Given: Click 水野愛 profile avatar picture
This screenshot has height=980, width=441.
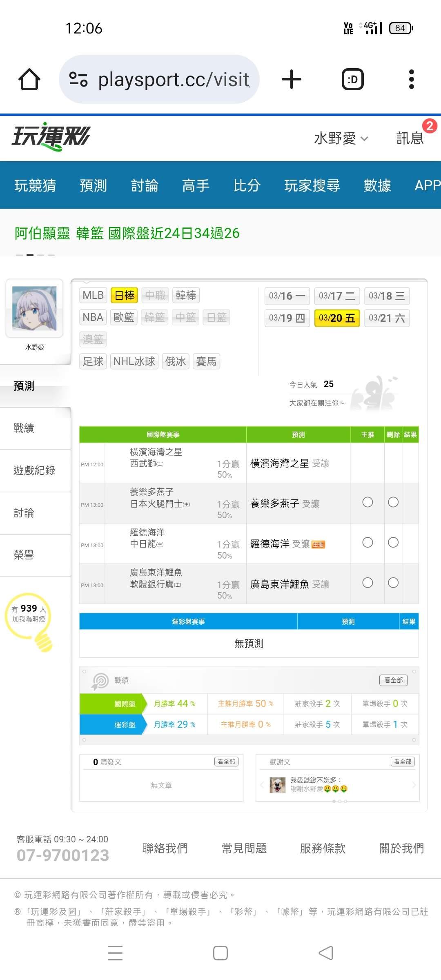Looking at the screenshot, I should tap(34, 308).
